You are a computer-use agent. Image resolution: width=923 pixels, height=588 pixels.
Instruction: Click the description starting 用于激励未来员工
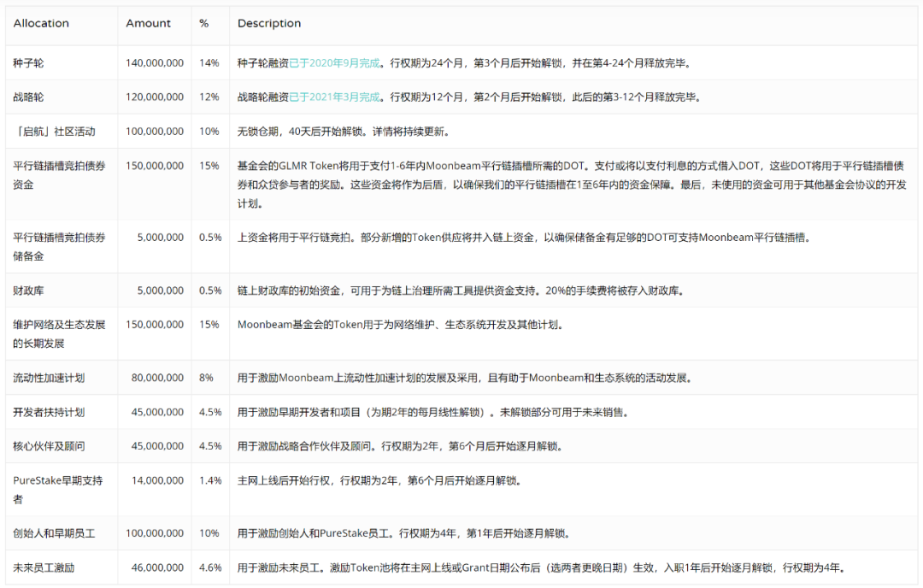click(542, 568)
